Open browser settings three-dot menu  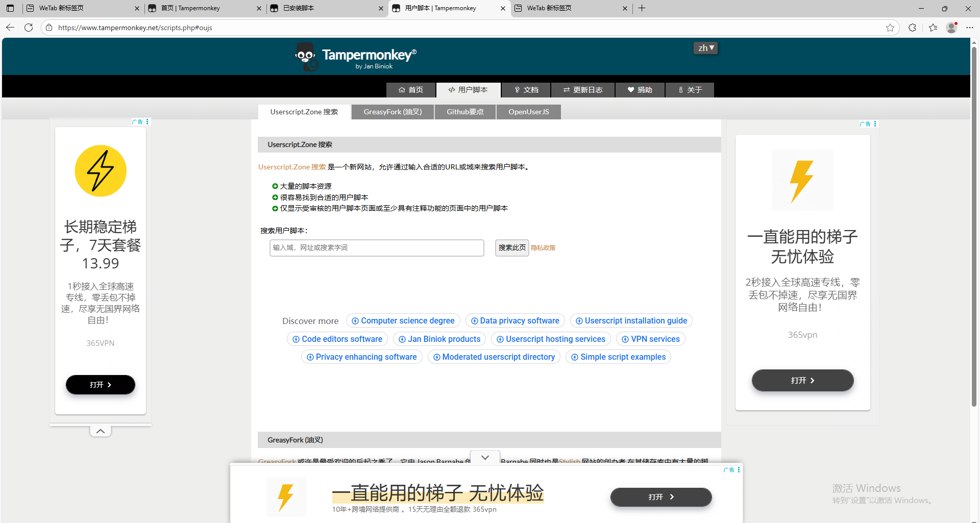point(970,28)
